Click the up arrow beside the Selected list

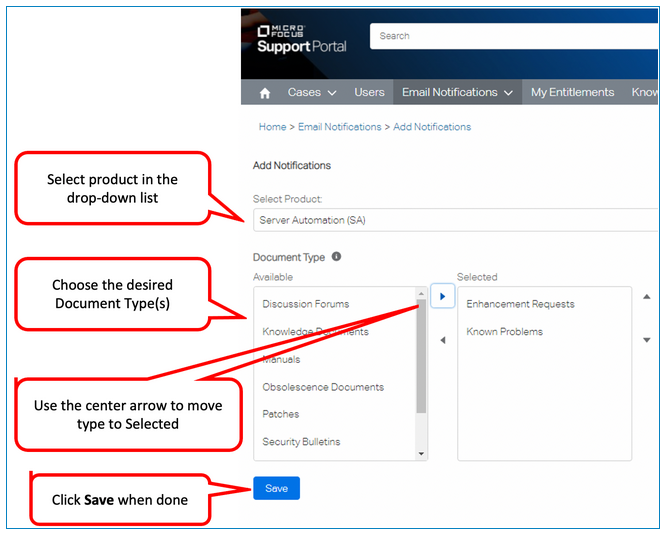tap(646, 297)
